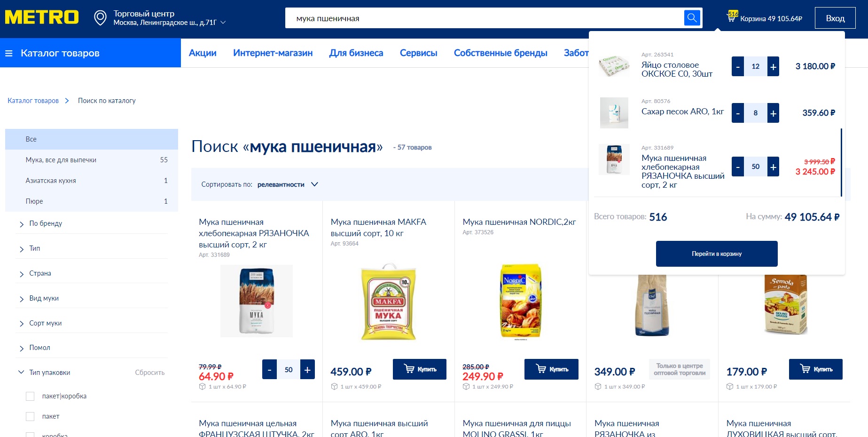This screenshot has width=868, height=437.
Task: Click the cart popup scrollbar
Action: click(841, 162)
